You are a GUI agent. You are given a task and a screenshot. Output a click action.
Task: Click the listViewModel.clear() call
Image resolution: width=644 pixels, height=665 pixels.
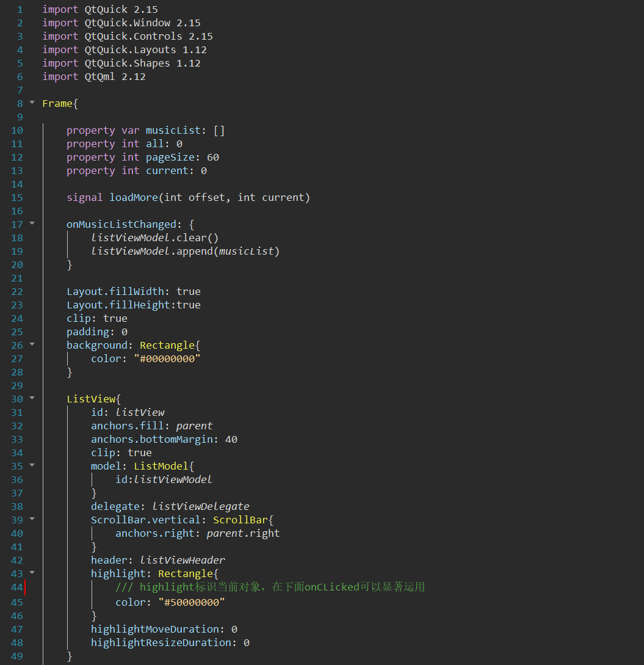click(154, 237)
